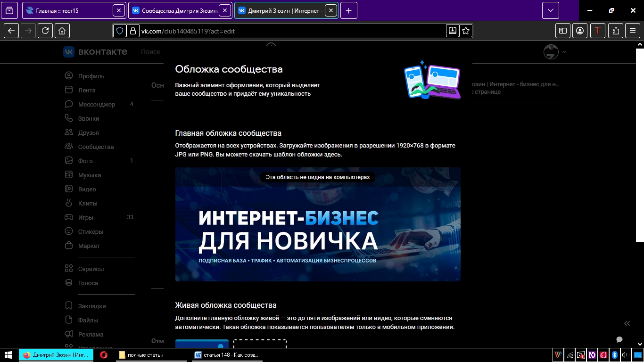Screen dimensions: 644x362
Task: Switch to the 'Главная :: тест15' tab
Action: point(71,10)
